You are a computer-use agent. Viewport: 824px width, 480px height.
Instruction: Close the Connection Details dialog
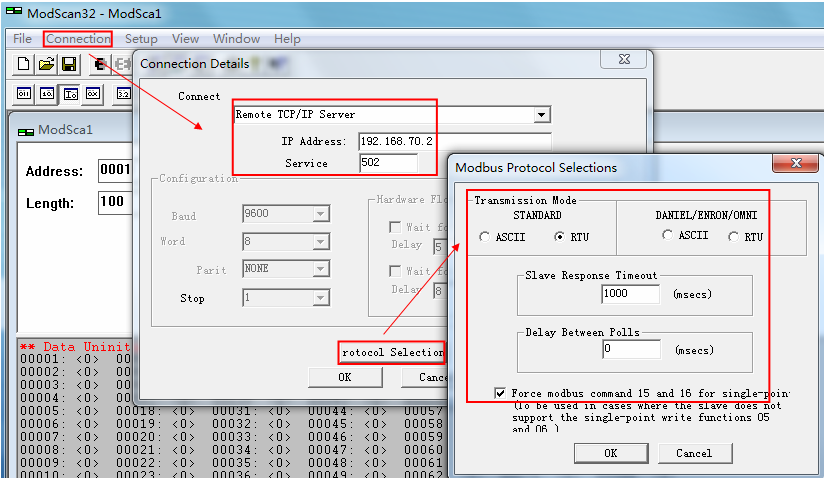[624, 59]
